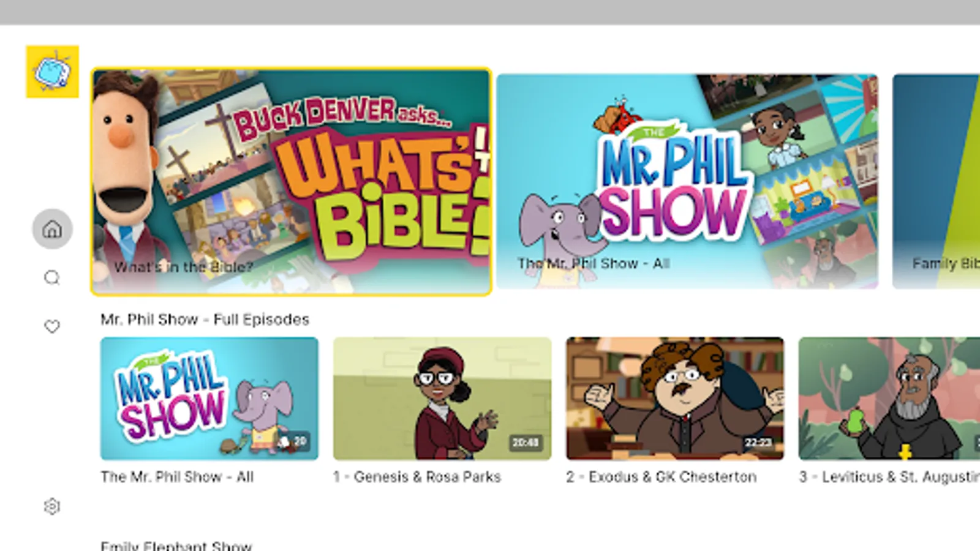Play the Leviticus & St. Augustine thumbnail
This screenshot has width=980, height=551.
click(x=889, y=399)
